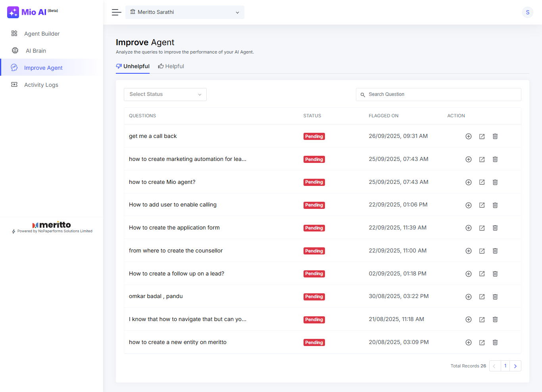542x392 pixels.
Task: Select the Unhelpful tab
Action: [x=133, y=66]
